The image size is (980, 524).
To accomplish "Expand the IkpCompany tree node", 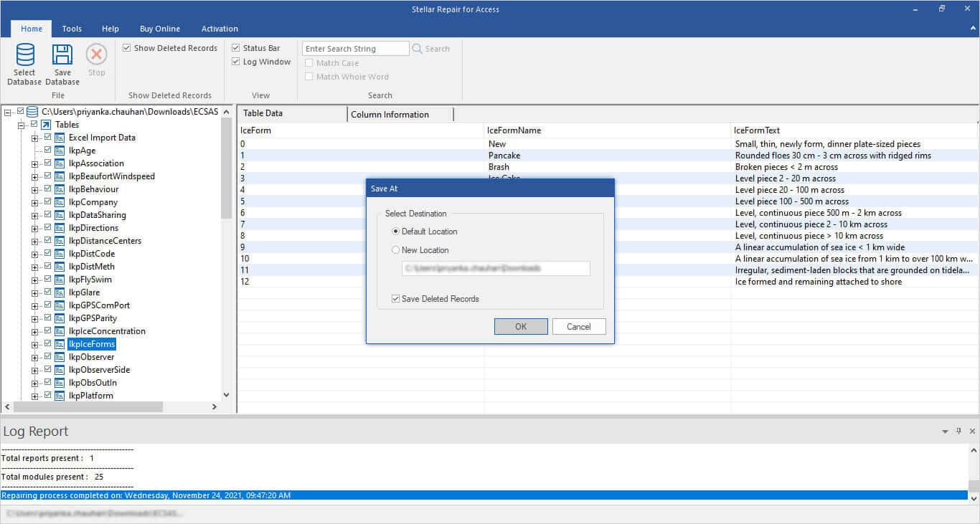I will (x=34, y=203).
